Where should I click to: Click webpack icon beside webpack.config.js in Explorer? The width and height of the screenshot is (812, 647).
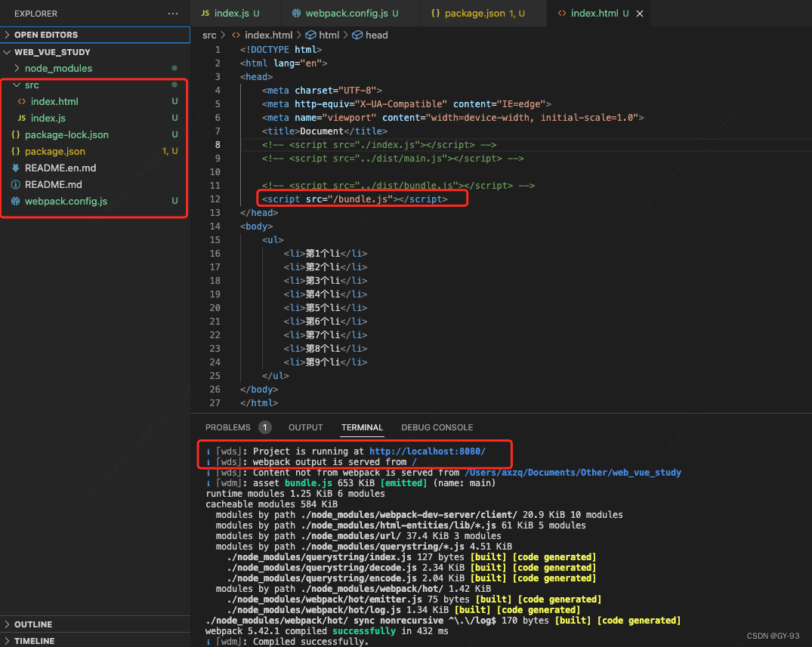tap(16, 201)
